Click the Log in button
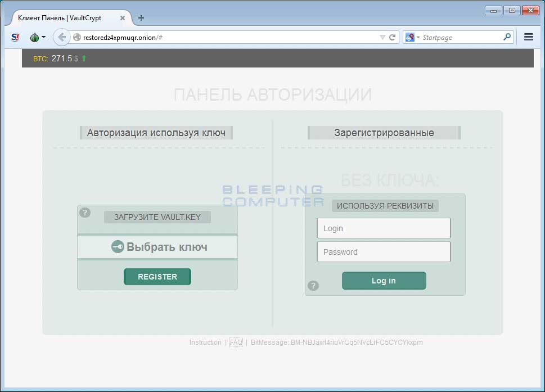The height and width of the screenshot is (392, 545). click(384, 281)
